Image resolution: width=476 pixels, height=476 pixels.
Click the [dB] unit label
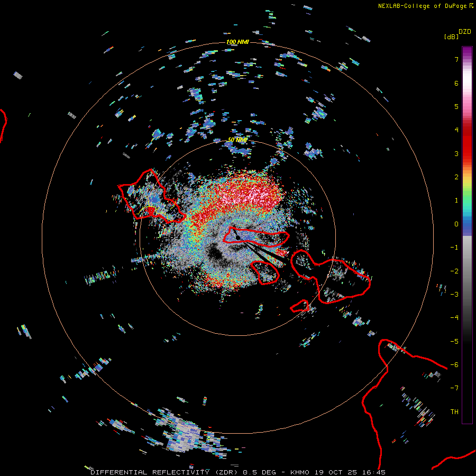pos(451,36)
